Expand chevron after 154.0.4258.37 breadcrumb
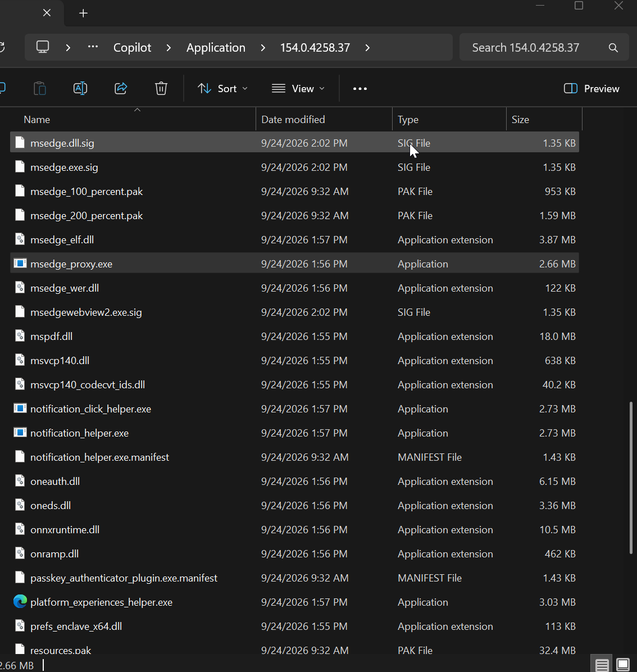The height and width of the screenshot is (672, 637). point(367,48)
